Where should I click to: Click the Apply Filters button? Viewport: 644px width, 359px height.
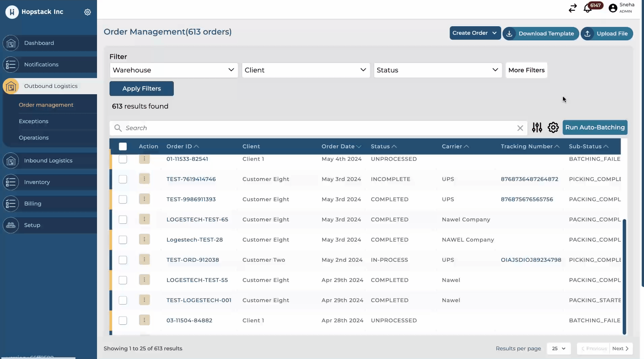point(141,88)
